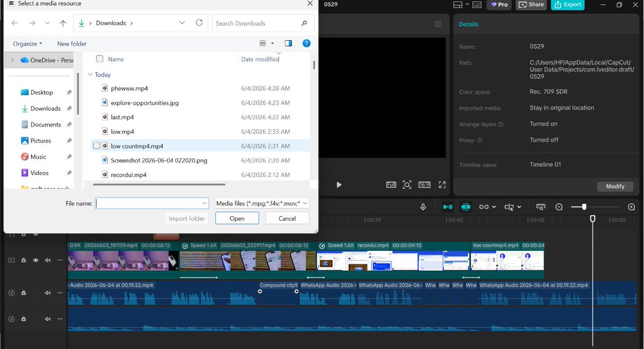Select Music in the navigation pane
This screenshot has height=349, width=644.
pos(39,157)
